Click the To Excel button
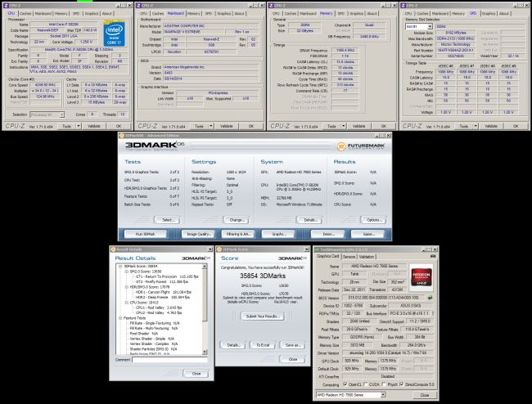The width and height of the screenshot is (532, 404). tap(263, 345)
